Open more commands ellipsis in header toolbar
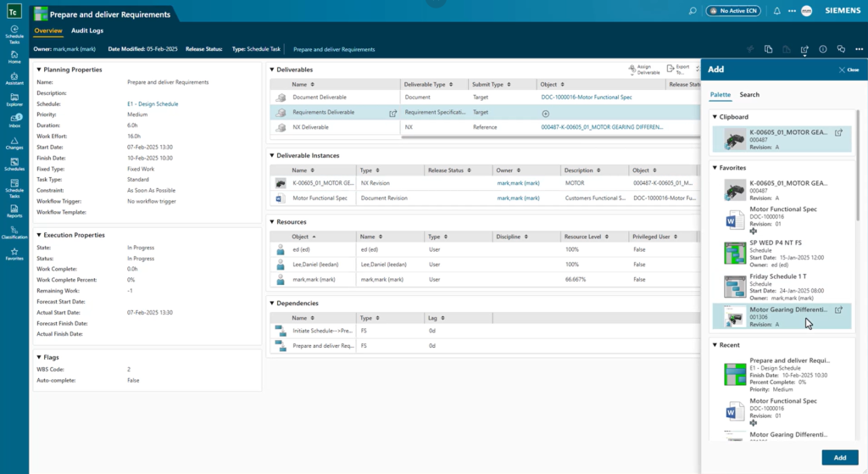 [x=860, y=49]
